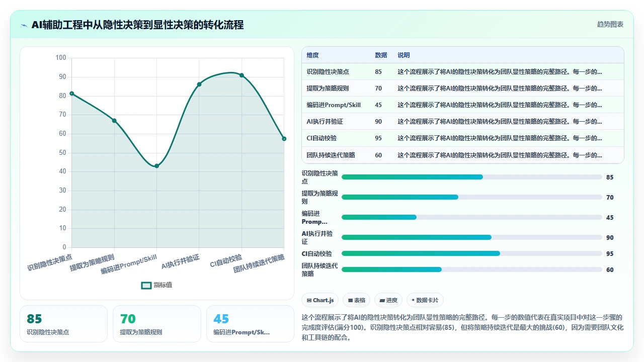
Task: Select the chart point for CI自动校验
Action: pyautogui.click(x=242, y=75)
